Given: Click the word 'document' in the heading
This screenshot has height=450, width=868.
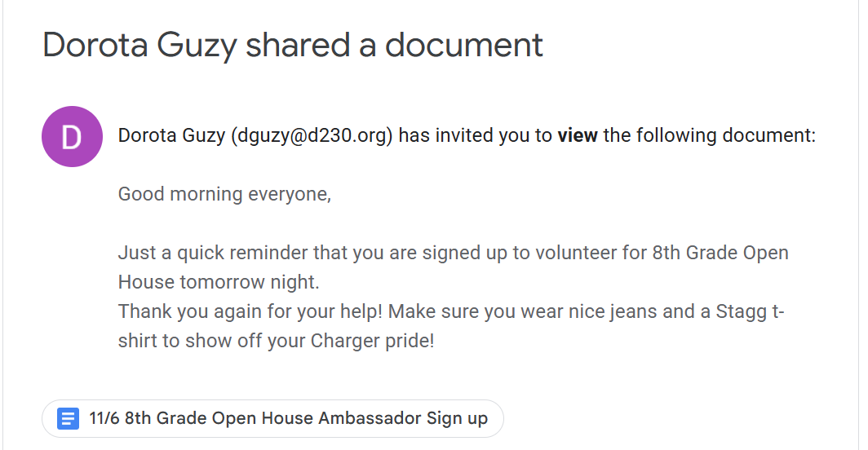Looking at the screenshot, I should [463, 45].
